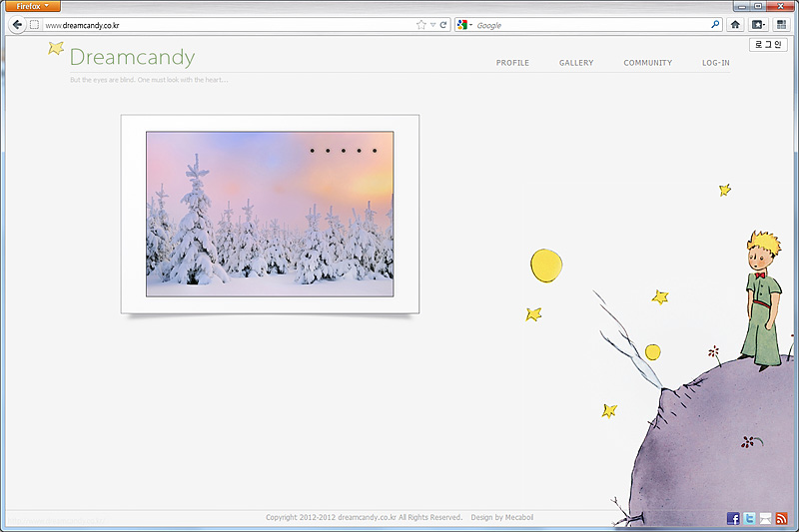Close the Firefox window
Image resolution: width=799 pixels, height=532 pixels.
tap(780, 6)
